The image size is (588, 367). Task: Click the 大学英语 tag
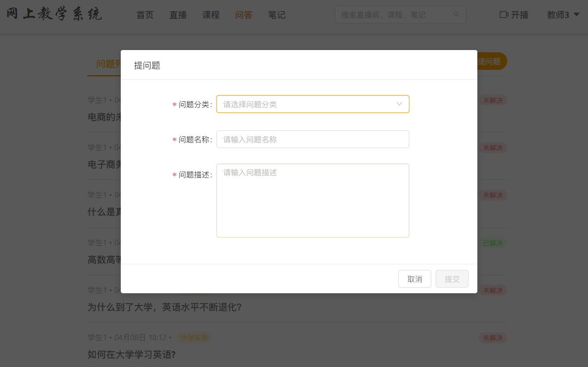point(194,338)
